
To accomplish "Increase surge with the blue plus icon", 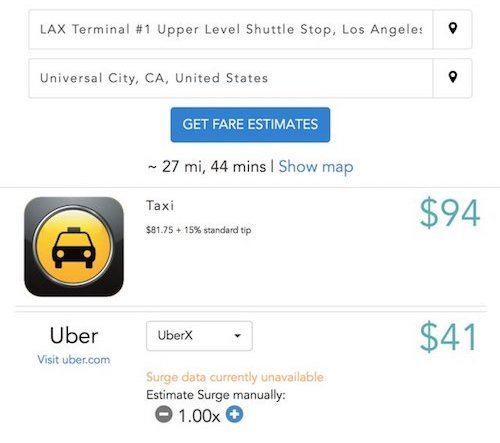I will pyautogui.click(x=234, y=414).
